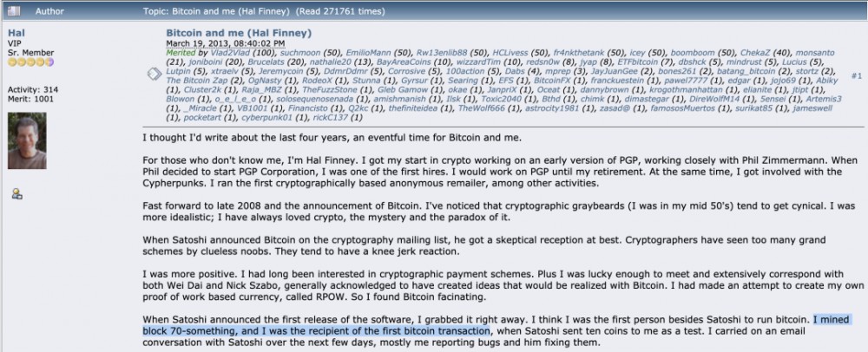
Task: Click Hal's avatar photo
Action: [27, 142]
